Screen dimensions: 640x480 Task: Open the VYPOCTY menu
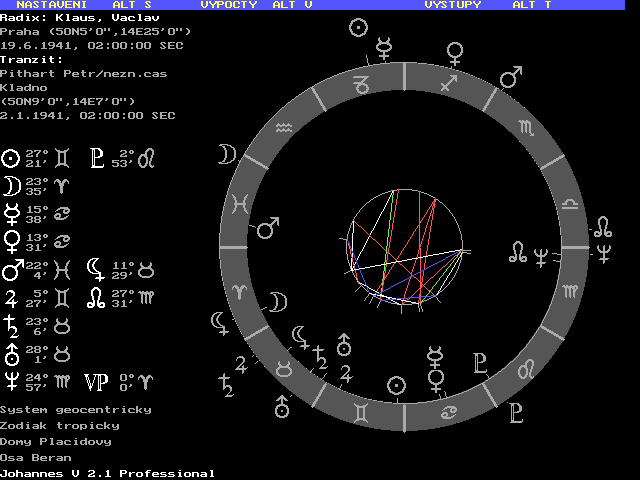(x=229, y=5)
